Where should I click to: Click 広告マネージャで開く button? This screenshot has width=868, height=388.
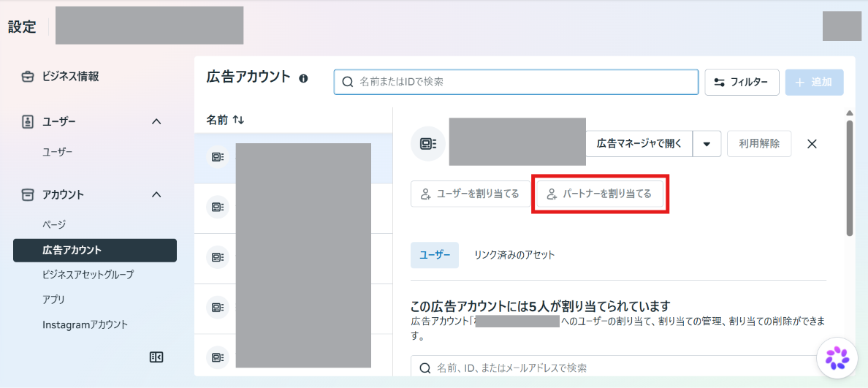639,143
